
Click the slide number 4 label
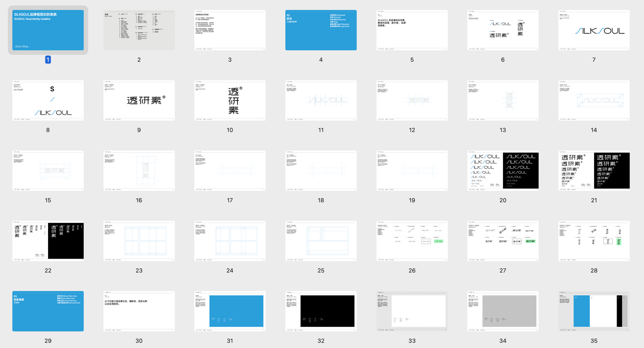pos(321,60)
